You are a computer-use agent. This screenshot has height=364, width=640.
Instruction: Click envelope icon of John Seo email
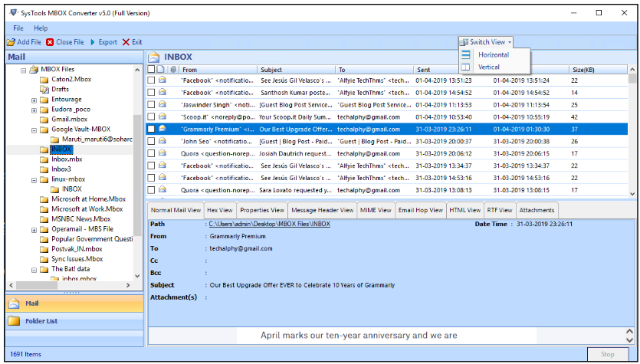[x=162, y=141]
